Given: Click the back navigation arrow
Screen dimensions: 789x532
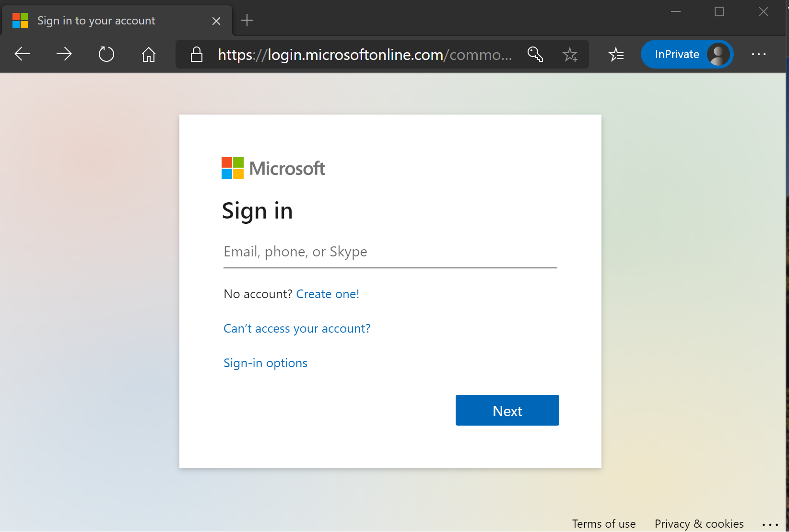Looking at the screenshot, I should pos(22,54).
